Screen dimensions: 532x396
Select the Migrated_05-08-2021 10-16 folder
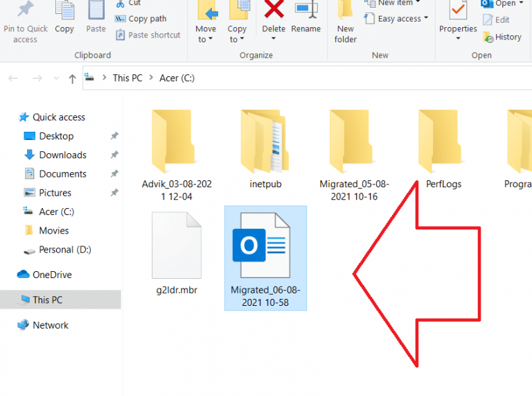354,155
